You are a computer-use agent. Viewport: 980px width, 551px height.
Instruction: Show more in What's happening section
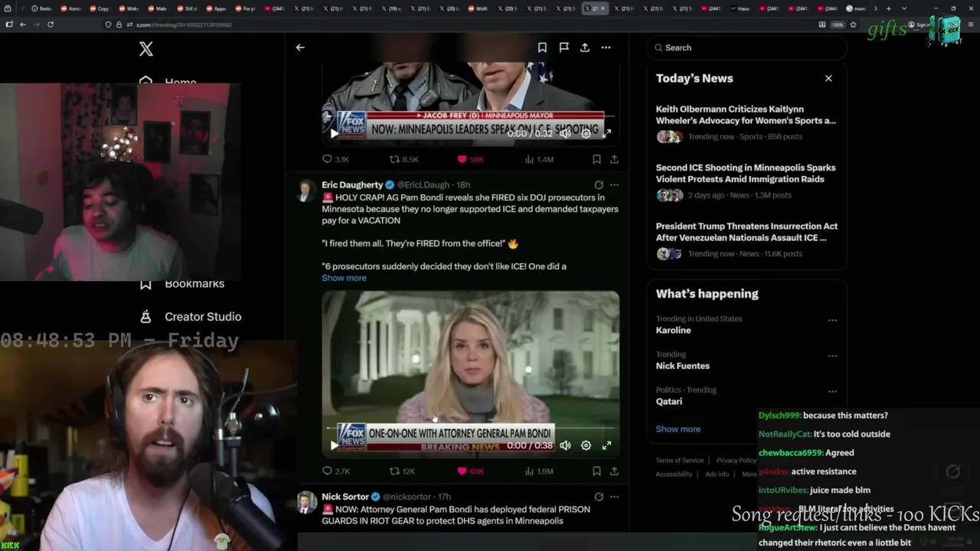tap(678, 429)
